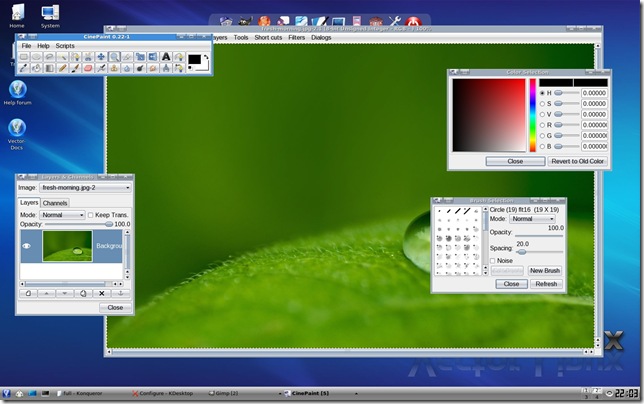Switch to the Channels tab
Image resolution: width=644 pixels, height=404 pixels.
[x=55, y=203]
